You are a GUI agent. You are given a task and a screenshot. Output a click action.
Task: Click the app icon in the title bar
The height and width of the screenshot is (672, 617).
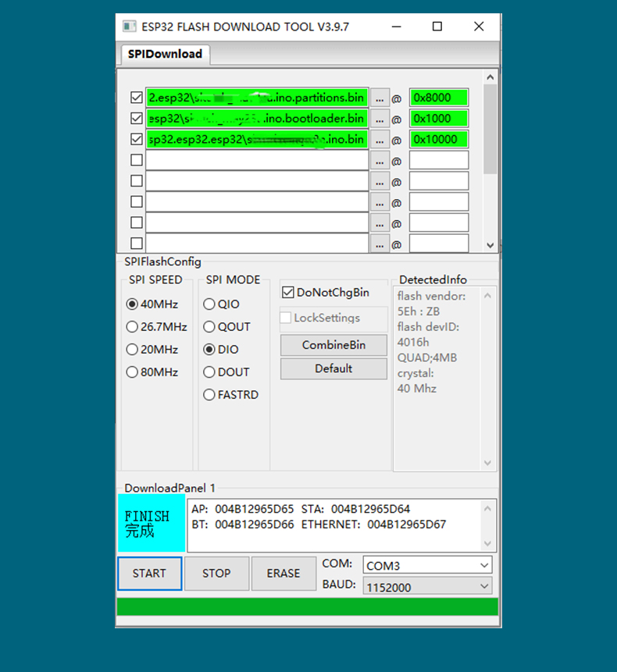pos(129,27)
